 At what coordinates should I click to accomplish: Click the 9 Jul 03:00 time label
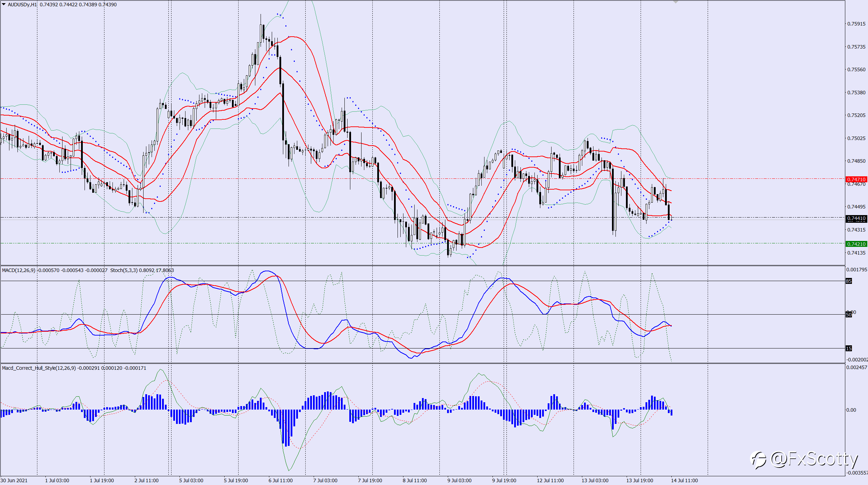[x=460, y=480]
